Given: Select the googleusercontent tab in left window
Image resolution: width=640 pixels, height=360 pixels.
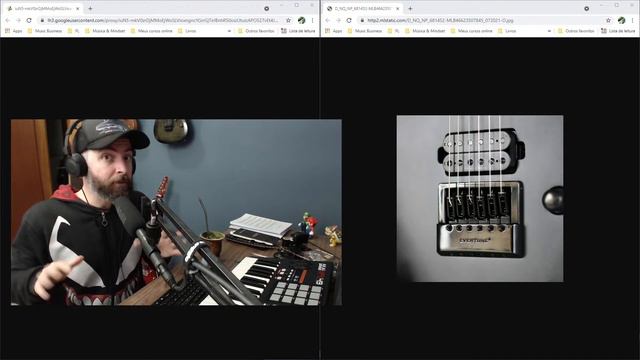Looking at the screenshot, I should point(43,8).
